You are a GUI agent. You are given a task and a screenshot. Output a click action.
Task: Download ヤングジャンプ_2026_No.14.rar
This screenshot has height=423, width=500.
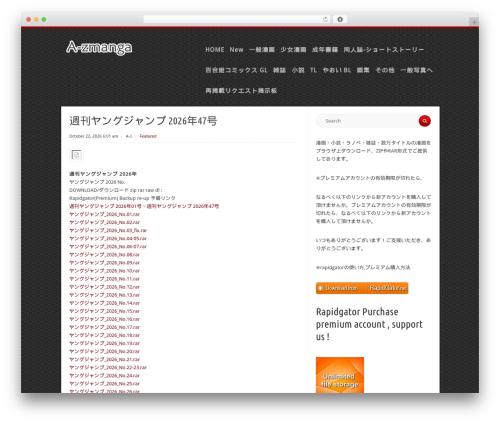click(x=104, y=303)
